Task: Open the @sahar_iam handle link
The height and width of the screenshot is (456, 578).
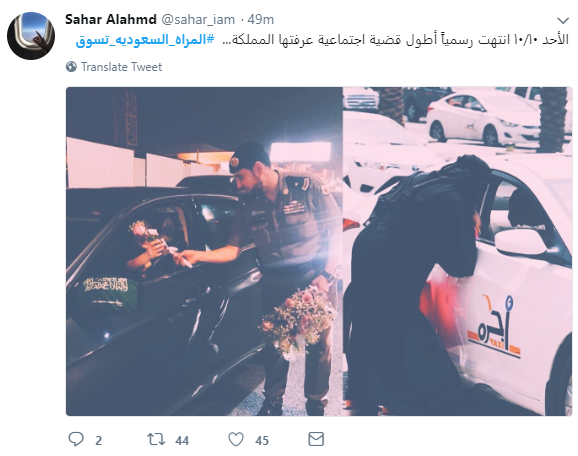Action: click(x=198, y=20)
